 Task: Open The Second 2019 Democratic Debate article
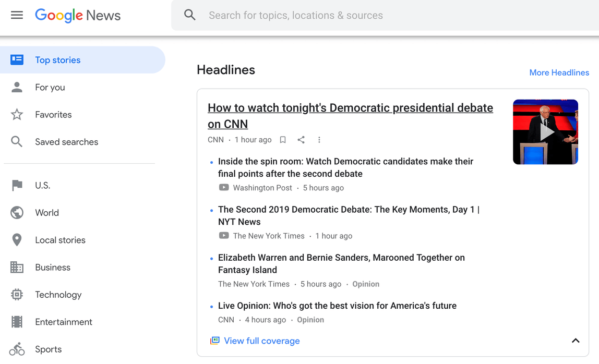tap(349, 215)
